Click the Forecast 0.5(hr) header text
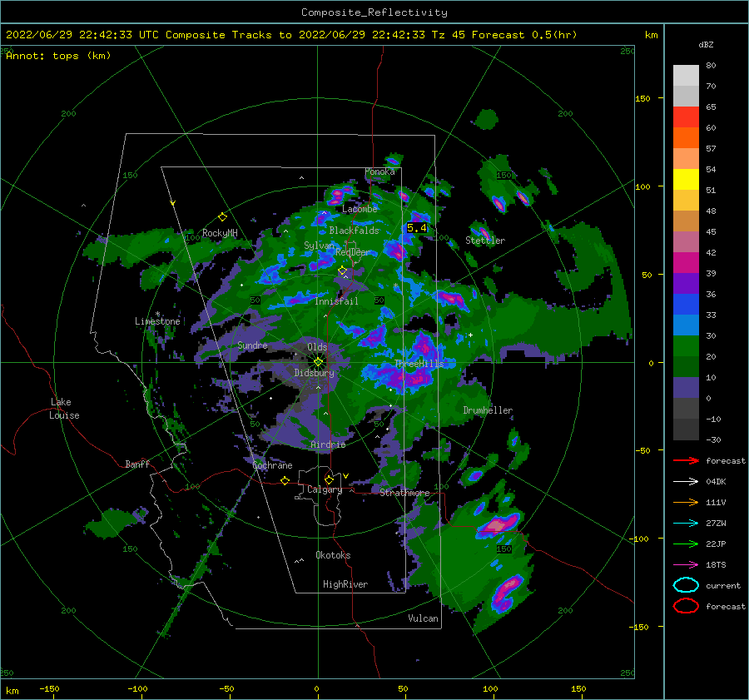 click(x=524, y=35)
